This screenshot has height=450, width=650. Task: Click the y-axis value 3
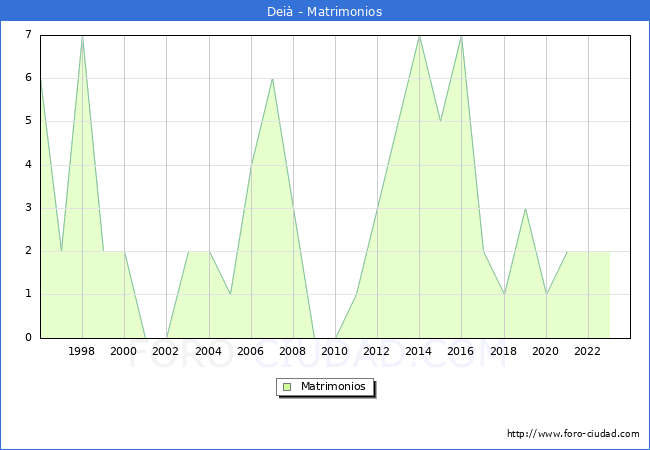click(28, 208)
